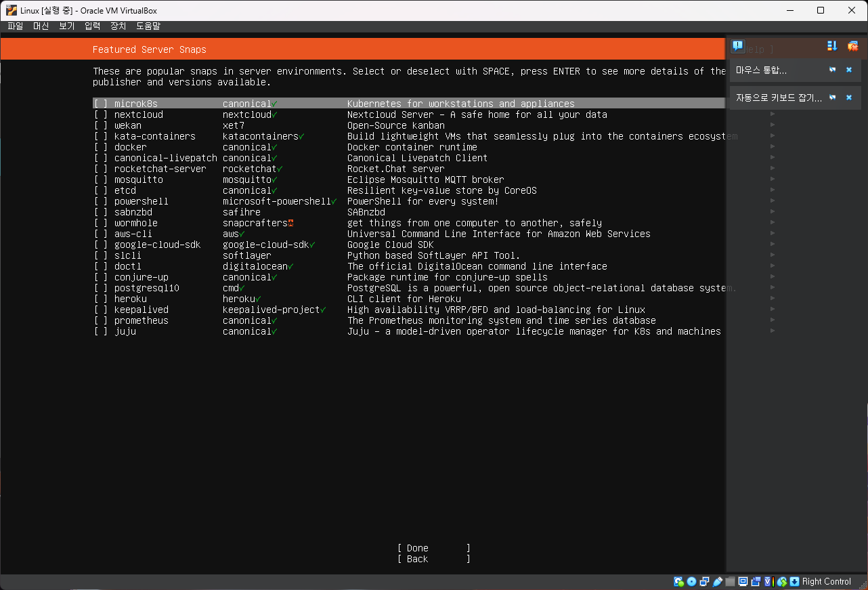868x590 pixels.
Task: Click the CPU virtualization status icon
Action: pyautogui.click(x=769, y=581)
